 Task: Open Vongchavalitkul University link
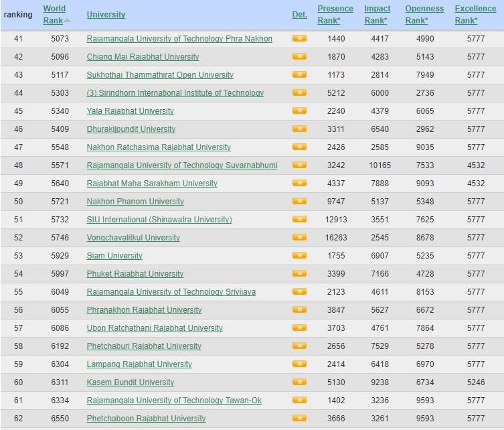[133, 237]
